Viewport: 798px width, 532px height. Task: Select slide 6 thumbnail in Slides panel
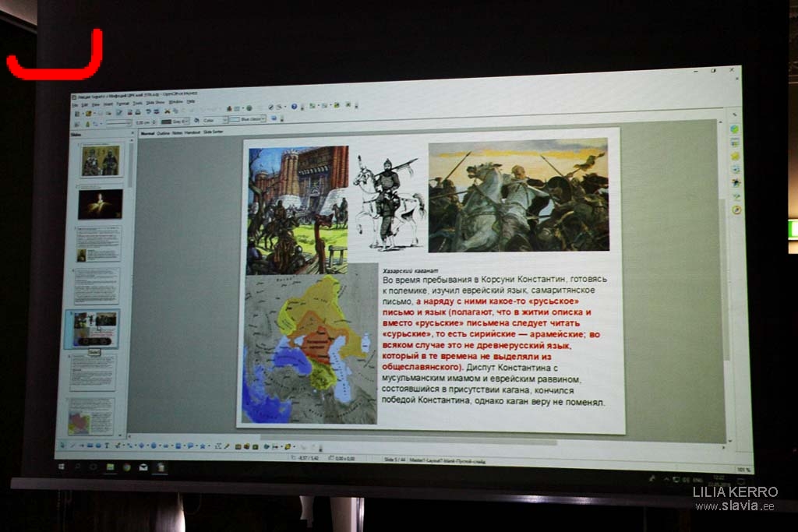[93, 373]
